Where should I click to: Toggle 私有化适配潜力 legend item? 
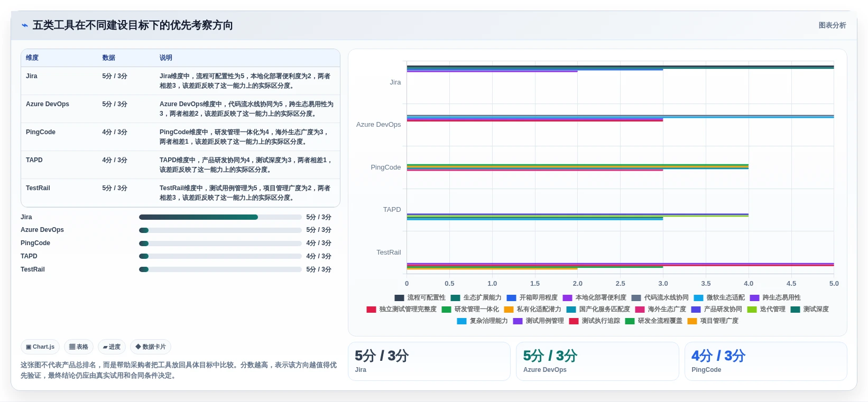[532, 310]
